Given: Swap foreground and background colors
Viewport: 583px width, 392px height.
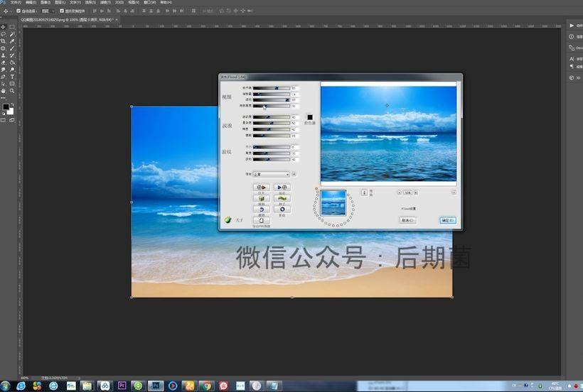Looking at the screenshot, I should (x=12, y=105).
